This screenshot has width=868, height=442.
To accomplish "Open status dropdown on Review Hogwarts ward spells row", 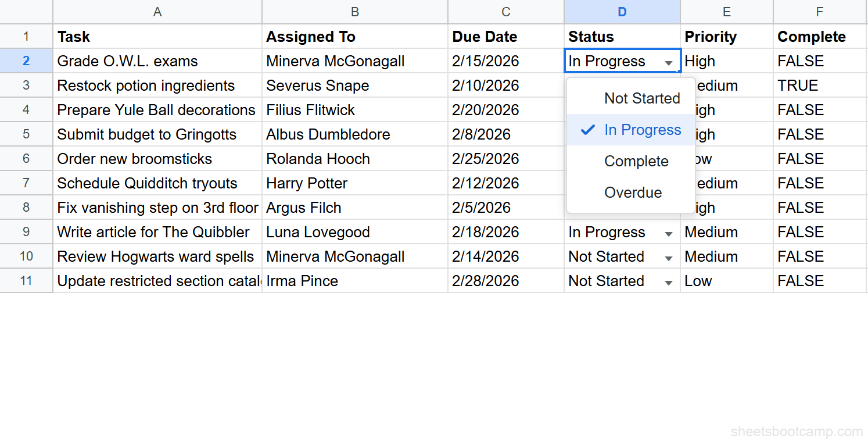I will point(669,256).
